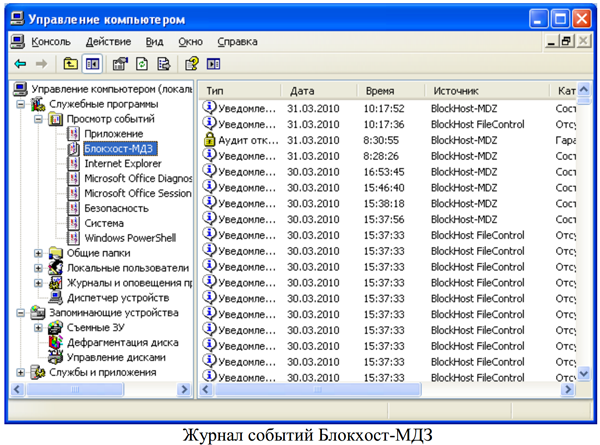This screenshot has height=445, width=600.
Task: Expand the Службы и приложения node
Action: (x=21, y=372)
